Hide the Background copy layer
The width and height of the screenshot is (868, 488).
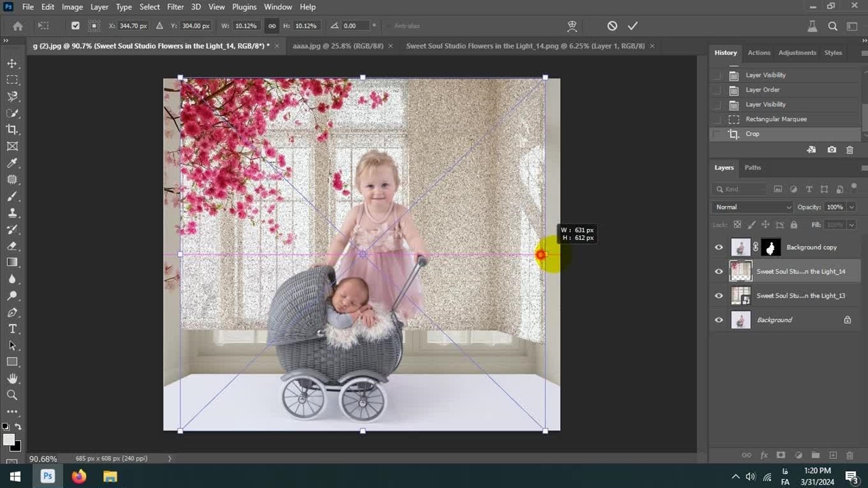point(719,247)
